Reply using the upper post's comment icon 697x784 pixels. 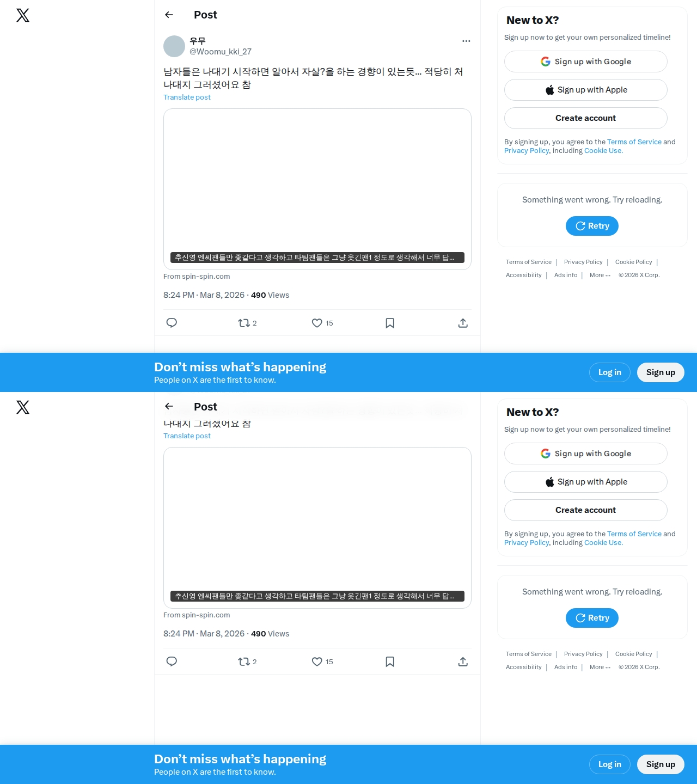(172, 323)
